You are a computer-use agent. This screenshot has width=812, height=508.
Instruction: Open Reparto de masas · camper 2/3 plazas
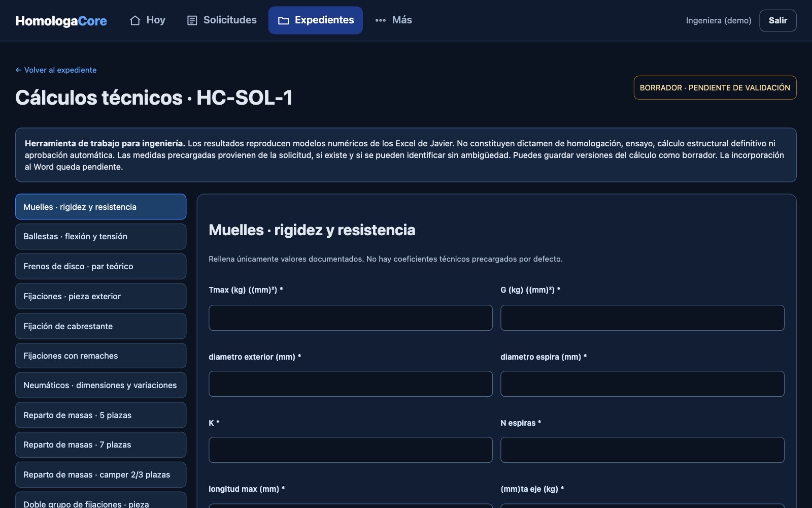100,474
